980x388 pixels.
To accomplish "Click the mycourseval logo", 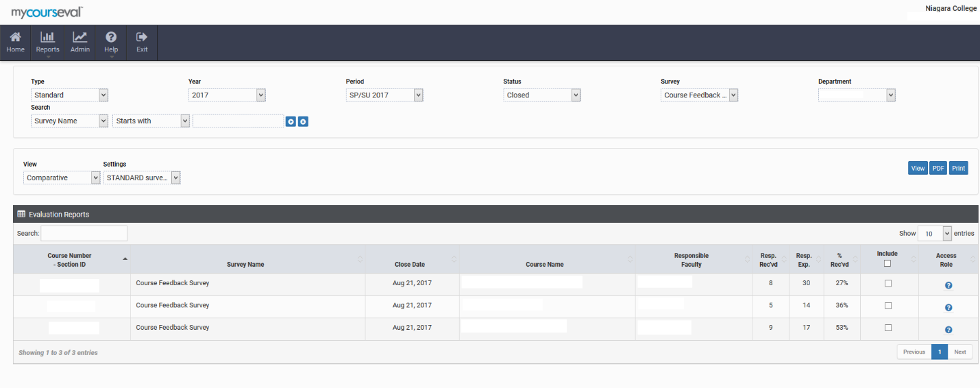I will 47,12.
